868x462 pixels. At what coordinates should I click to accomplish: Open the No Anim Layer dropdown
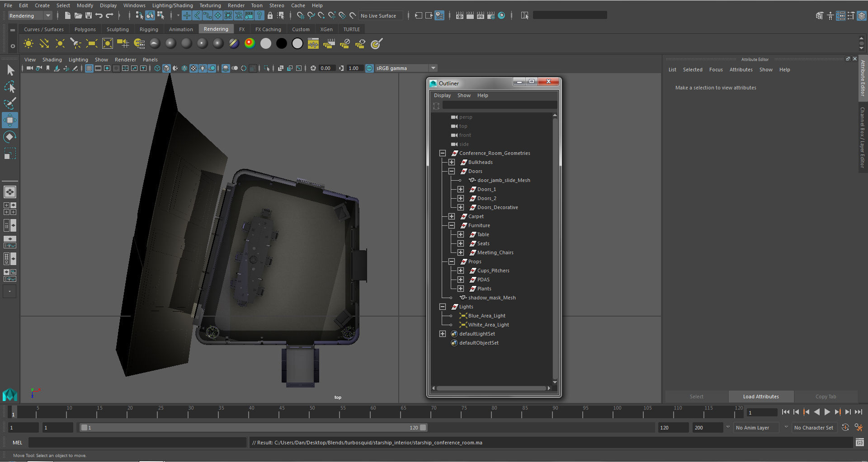coord(756,428)
